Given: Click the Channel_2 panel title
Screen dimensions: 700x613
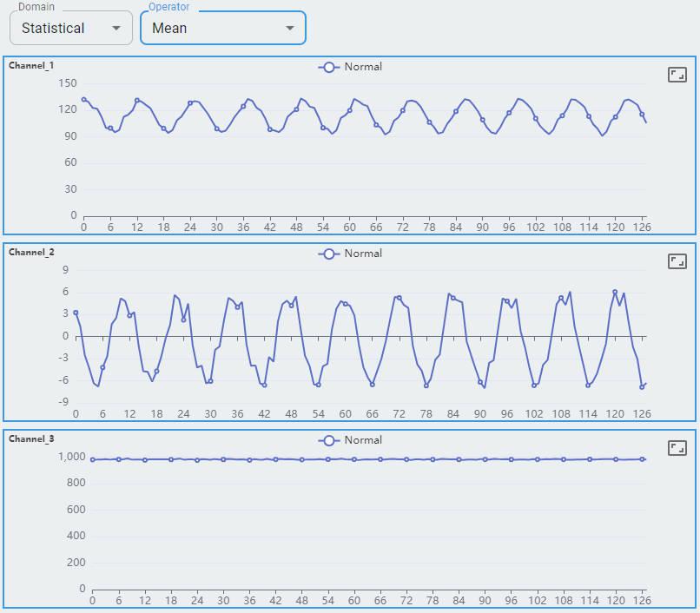Looking at the screenshot, I should click(31, 253).
